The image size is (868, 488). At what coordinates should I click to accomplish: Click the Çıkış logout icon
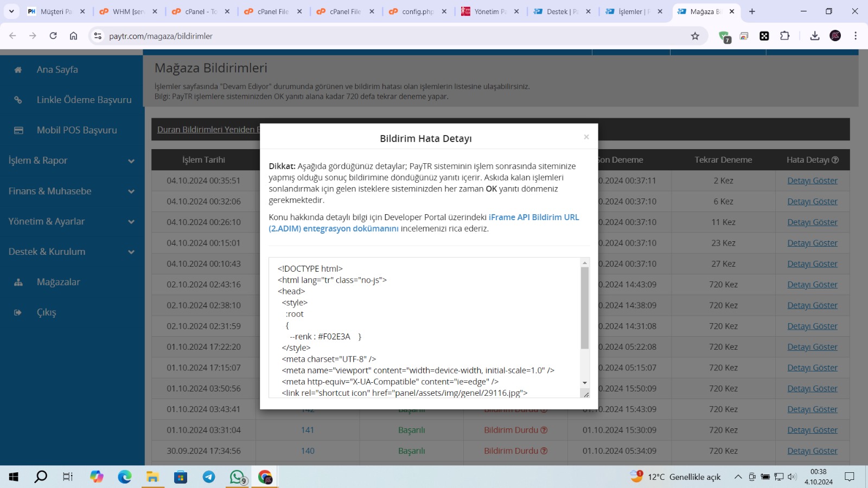[x=18, y=312]
